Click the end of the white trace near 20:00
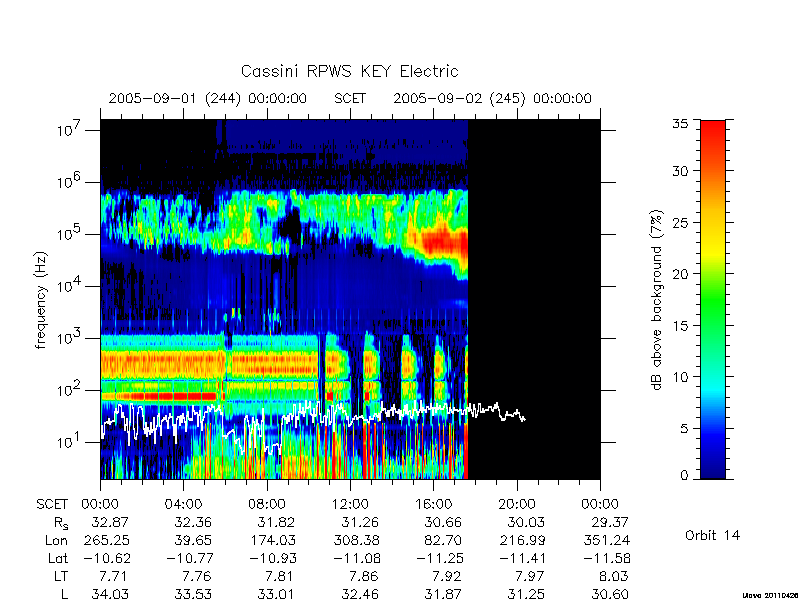The width and height of the screenshot is (800, 600). 523,419
